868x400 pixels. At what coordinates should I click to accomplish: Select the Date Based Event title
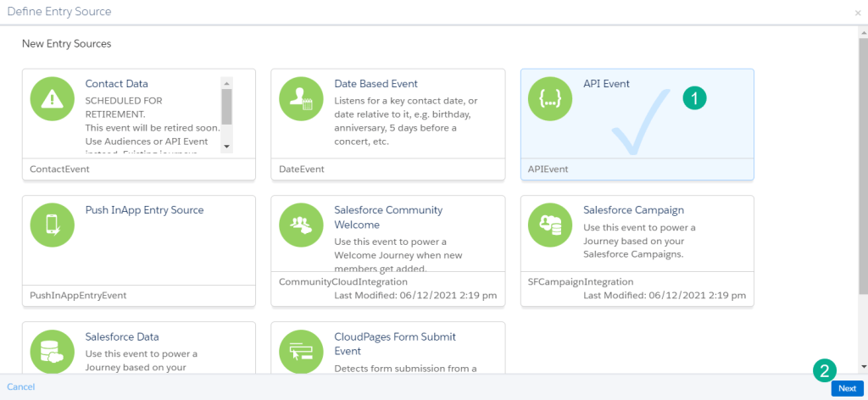[376, 84]
